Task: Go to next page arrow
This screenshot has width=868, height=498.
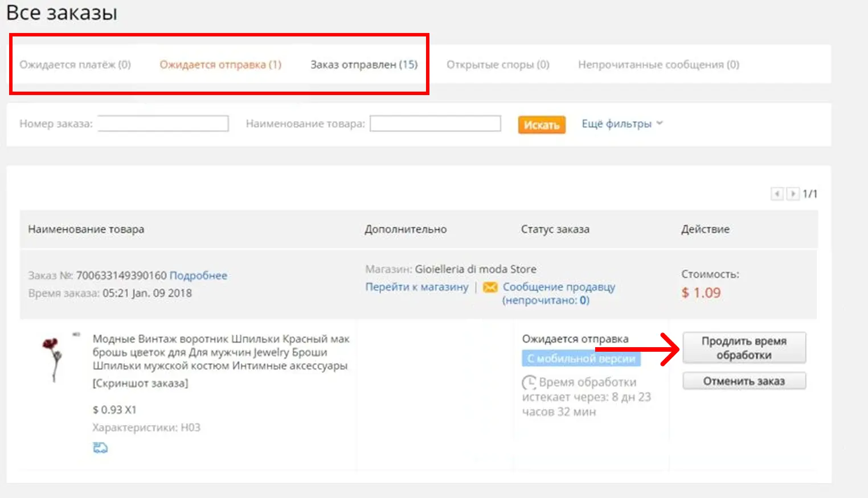Action: coord(792,194)
